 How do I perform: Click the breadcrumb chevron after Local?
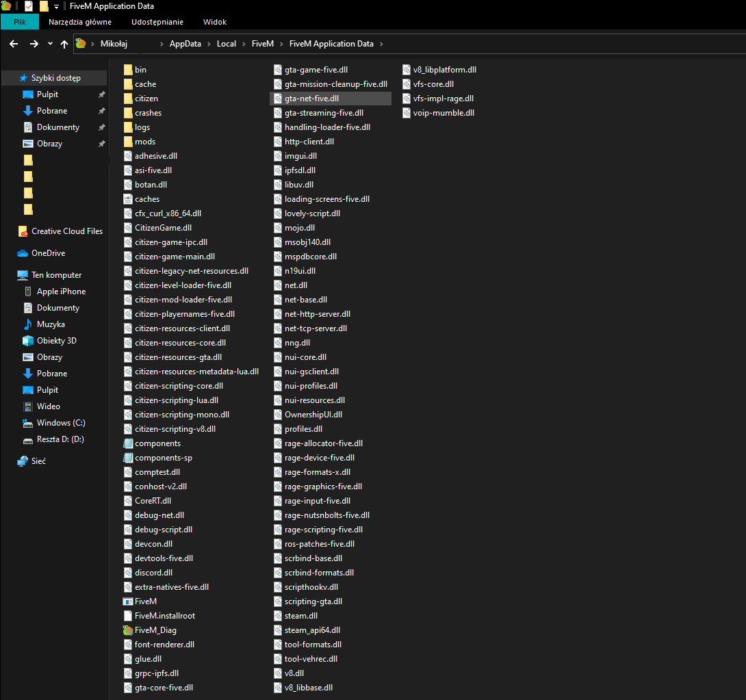pos(243,43)
